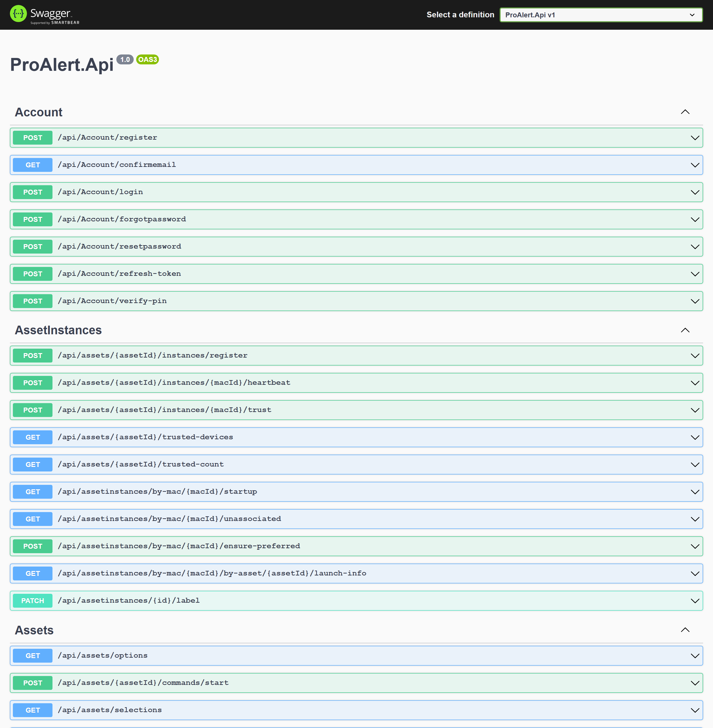Click POST badge for /api/Account/login
The width and height of the screenshot is (713, 728).
pos(33,192)
